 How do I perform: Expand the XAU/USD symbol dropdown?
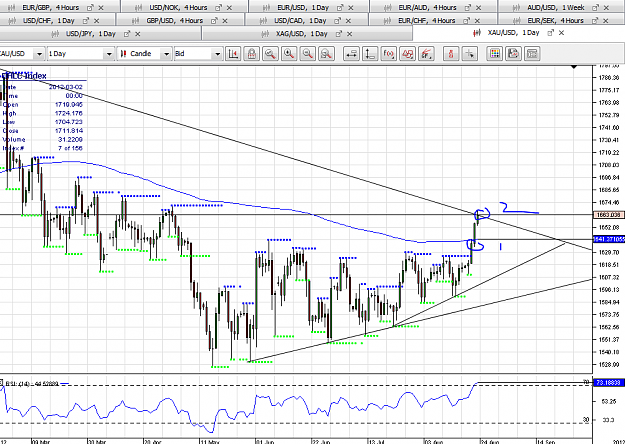point(39,54)
